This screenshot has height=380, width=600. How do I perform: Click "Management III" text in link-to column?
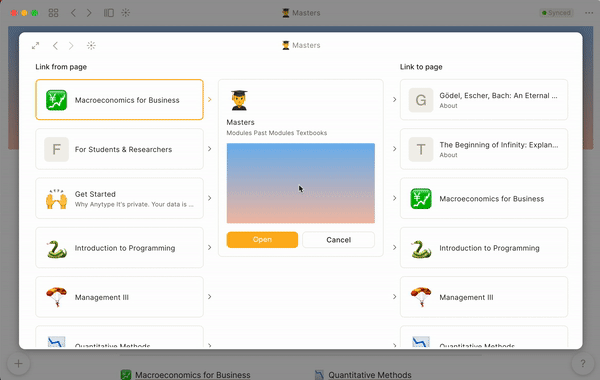(466, 297)
